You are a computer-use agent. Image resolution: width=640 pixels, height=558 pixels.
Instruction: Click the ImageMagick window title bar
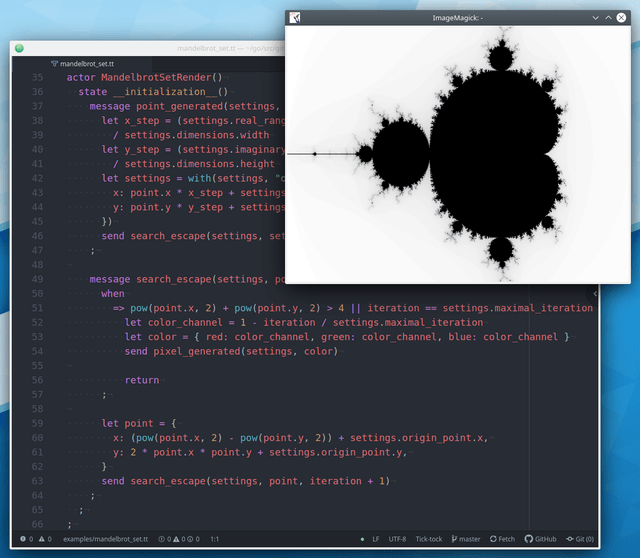[457, 18]
